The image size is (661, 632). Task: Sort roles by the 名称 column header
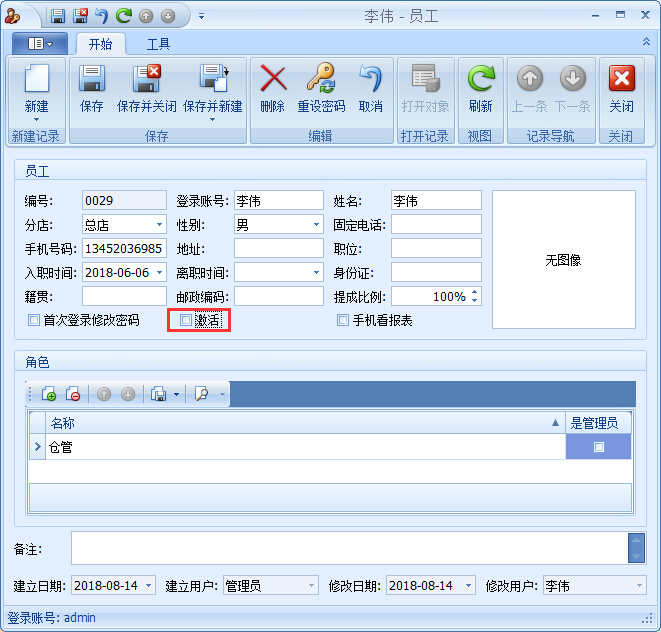click(x=300, y=423)
